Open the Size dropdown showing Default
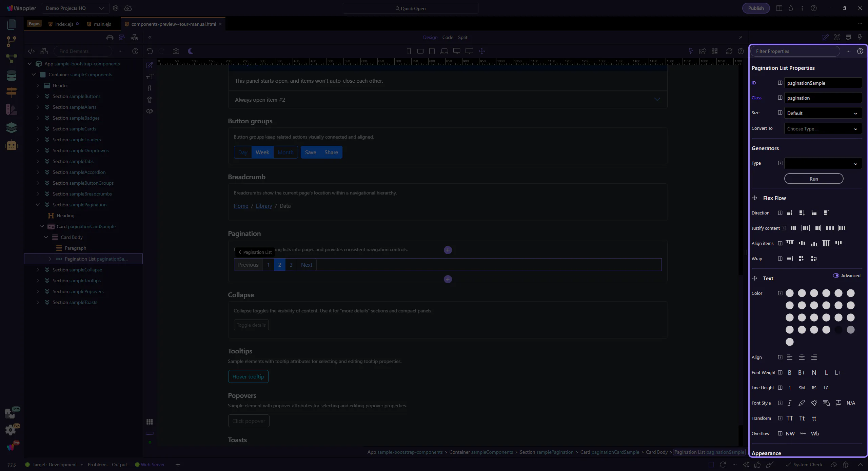Image resolution: width=868 pixels, height=471 pixels. click(x=823, y=113)
